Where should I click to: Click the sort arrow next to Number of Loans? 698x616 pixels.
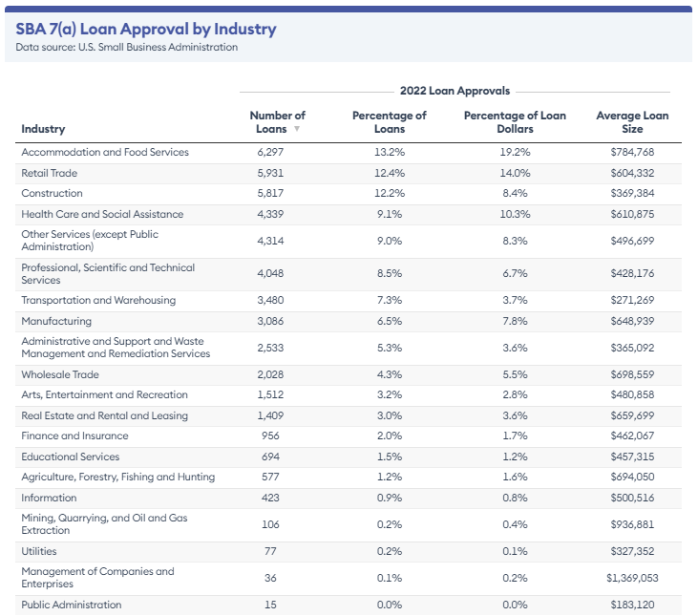296,129
